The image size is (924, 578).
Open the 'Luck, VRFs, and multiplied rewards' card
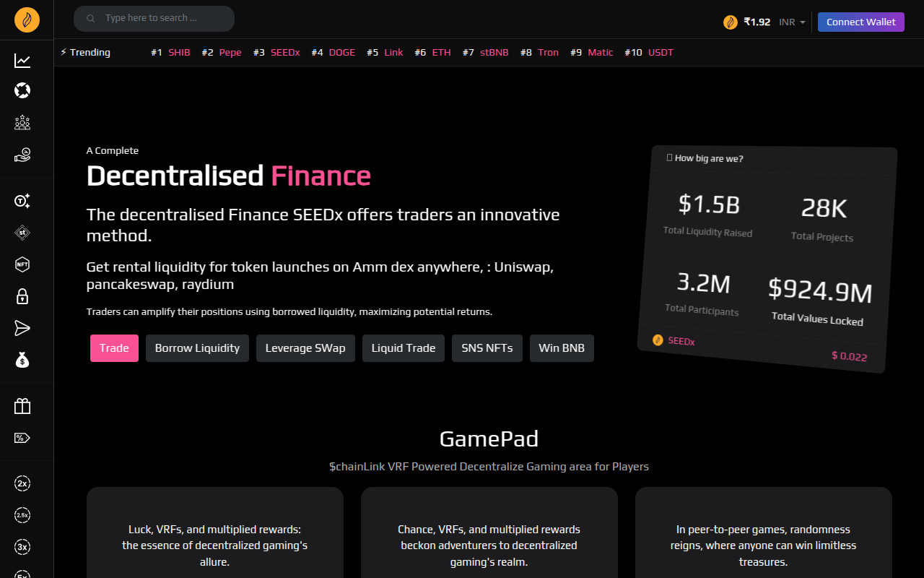215,532
